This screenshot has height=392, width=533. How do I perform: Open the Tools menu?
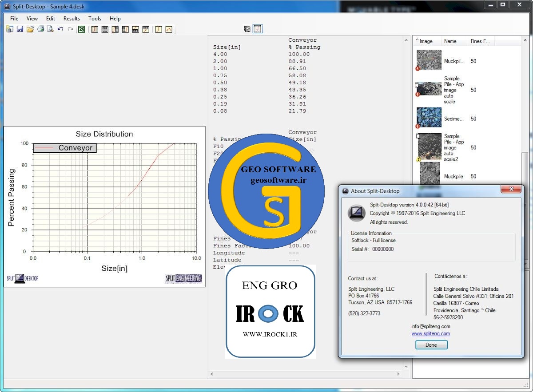click(x=95, y=19)
